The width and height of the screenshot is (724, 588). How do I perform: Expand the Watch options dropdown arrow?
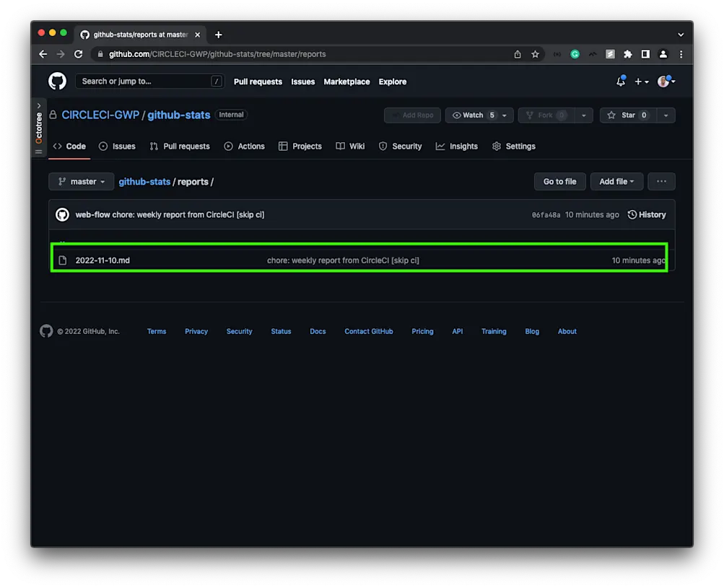(505, 115)
